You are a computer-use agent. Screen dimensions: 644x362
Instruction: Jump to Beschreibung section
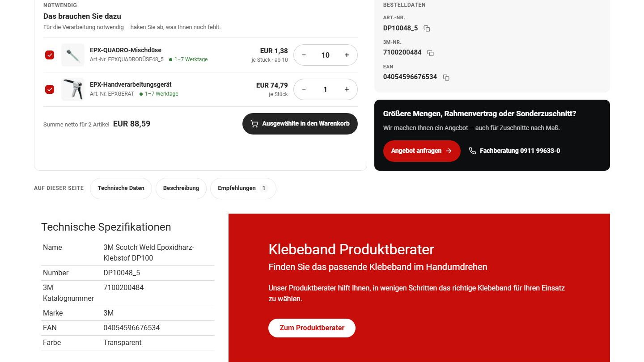click(181, 188)
